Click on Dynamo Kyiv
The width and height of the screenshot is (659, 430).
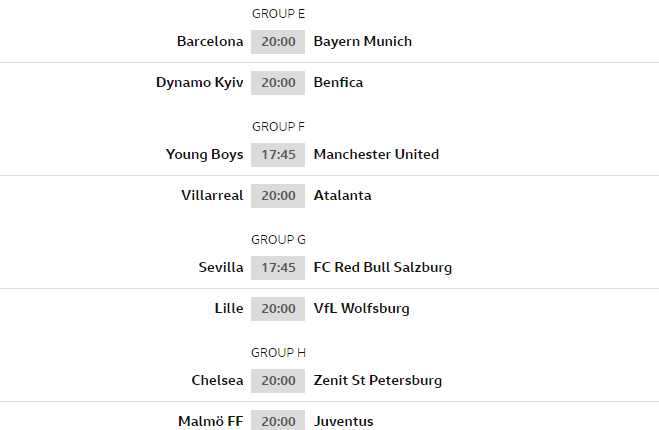coord(199,82)
